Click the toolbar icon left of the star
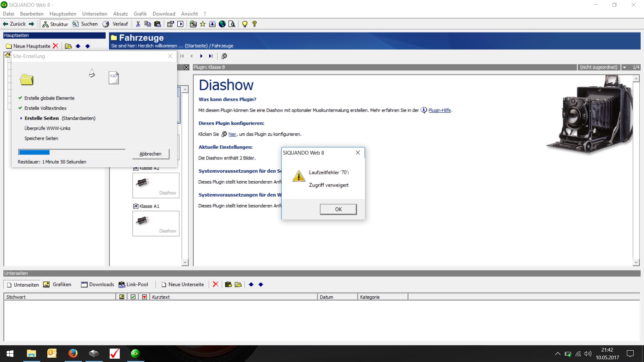This screenshot has height=362, width=644. (193, 24)
